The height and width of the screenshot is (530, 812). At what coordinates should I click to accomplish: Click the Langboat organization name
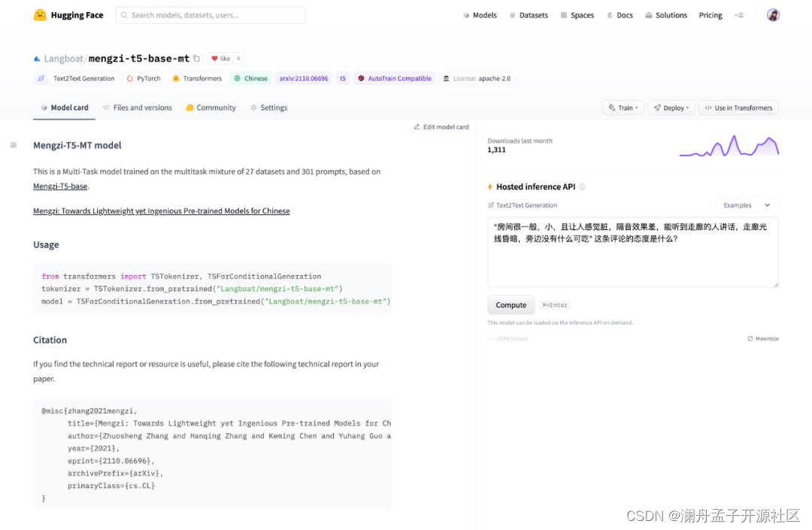(x=63, y=59)
